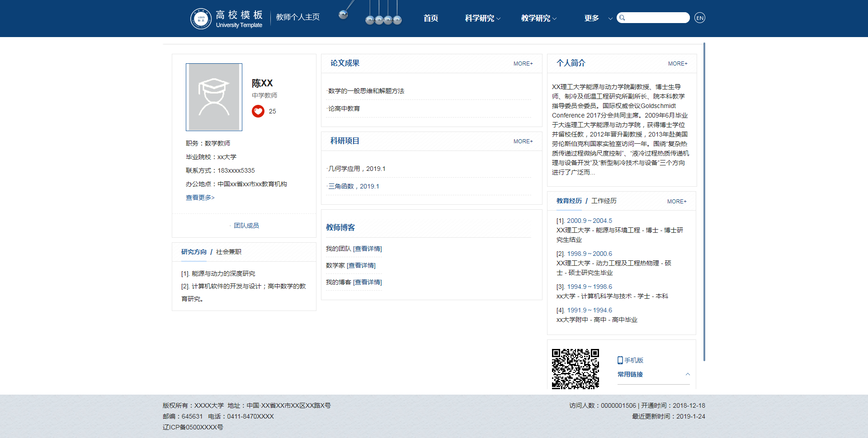Expand the 更多 dropdown
This screenshot has height=438, width=868.
[594, 18]
